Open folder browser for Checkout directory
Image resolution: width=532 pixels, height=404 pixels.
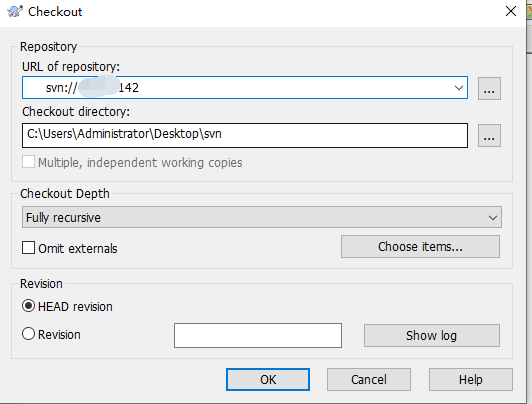tap(489, 136)
